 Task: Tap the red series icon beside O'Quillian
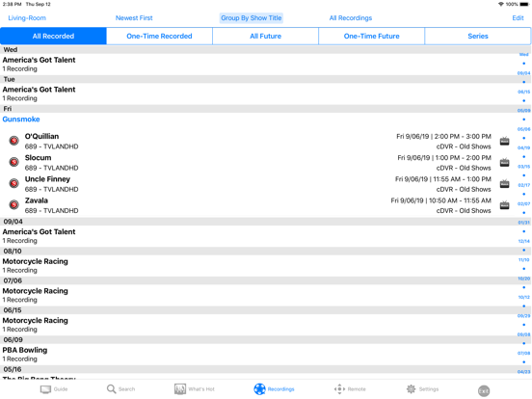point(13,141)
